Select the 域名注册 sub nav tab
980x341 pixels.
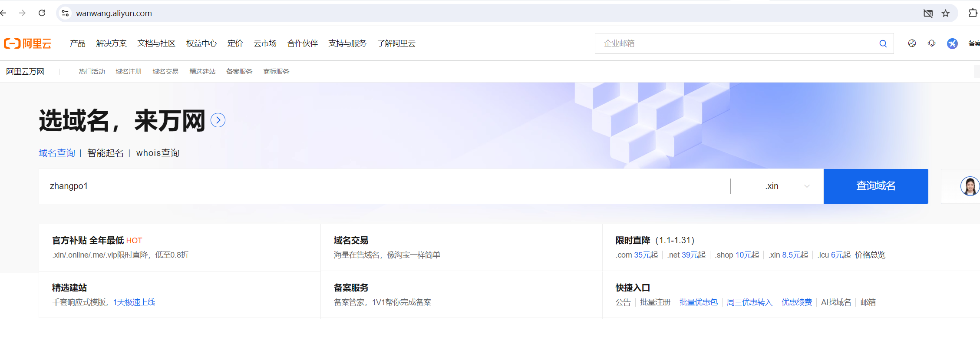[129, 72]
